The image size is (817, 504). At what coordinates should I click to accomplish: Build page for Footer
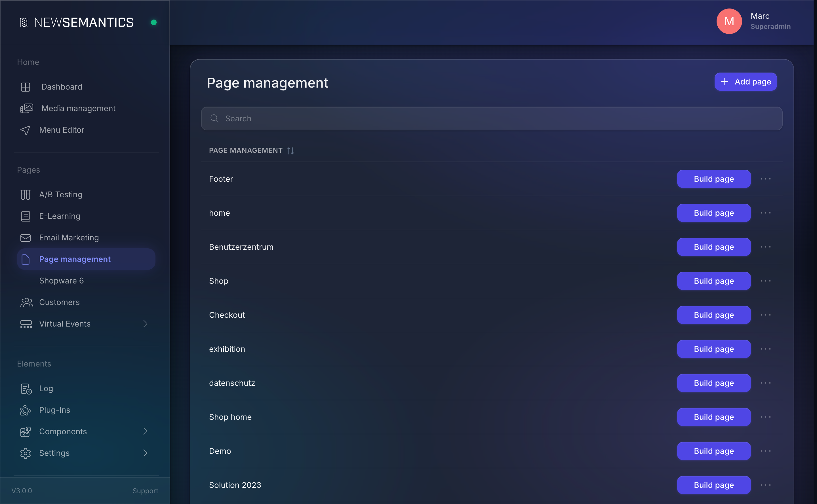click(x=714, y=179)
